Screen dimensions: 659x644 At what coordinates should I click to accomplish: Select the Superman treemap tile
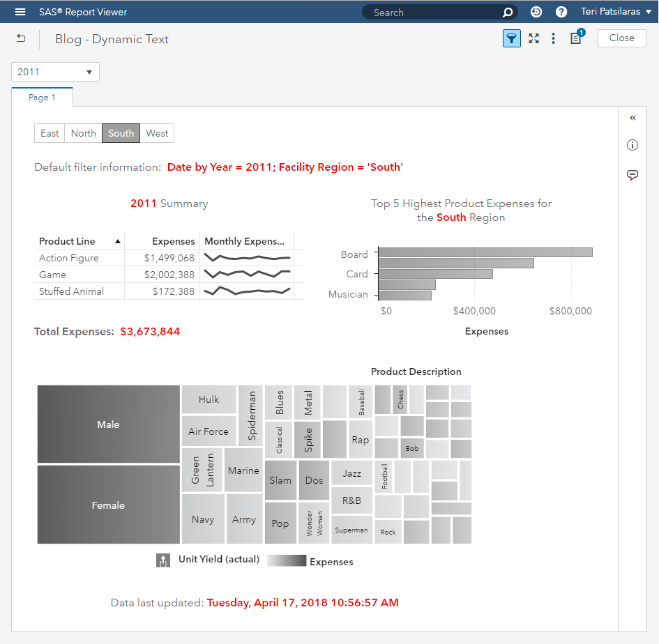pos(351,530)
